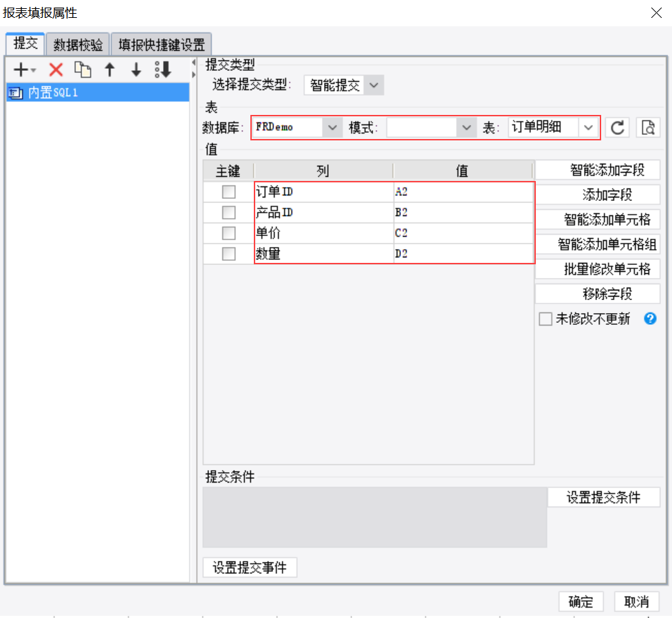Click value cell D2
This screenshot has height=618, width=672.
pyautogui.click(x=464, y=253)
